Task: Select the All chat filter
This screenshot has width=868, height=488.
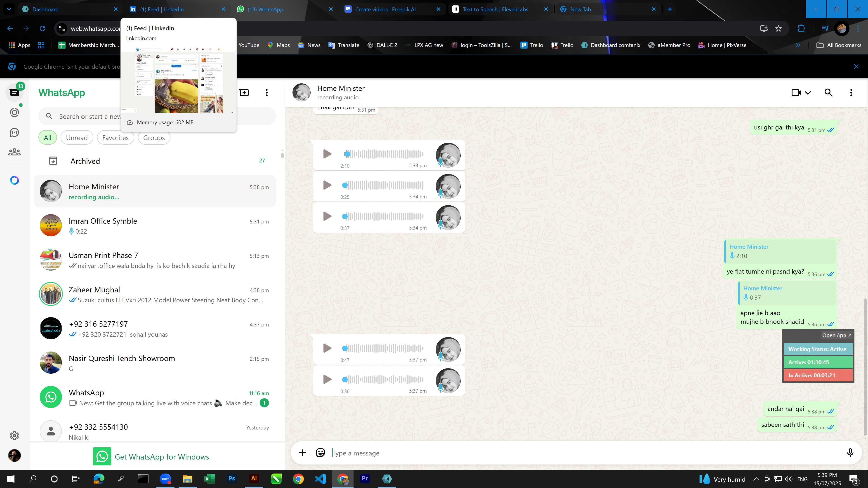Action: pyautogui.click(x=47, y=138)
